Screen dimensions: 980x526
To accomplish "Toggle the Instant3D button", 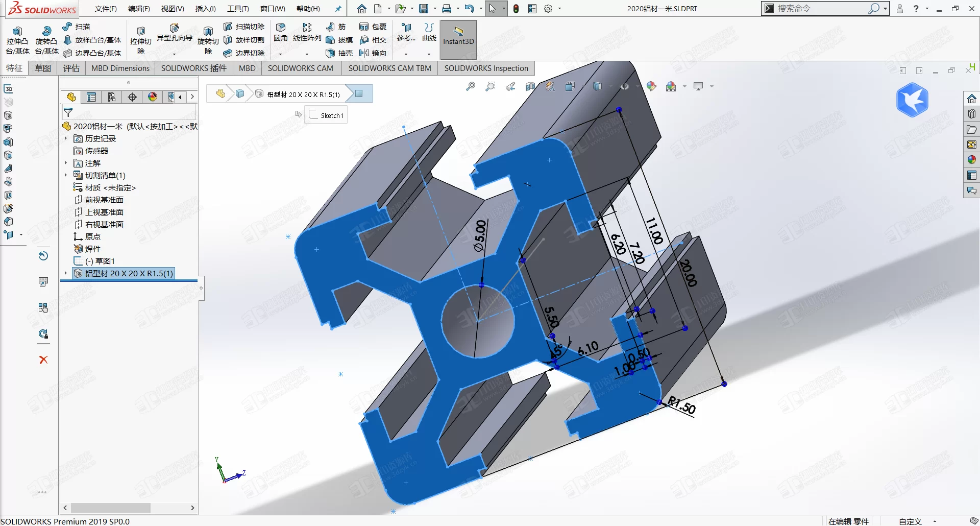I will pos(458,40).
